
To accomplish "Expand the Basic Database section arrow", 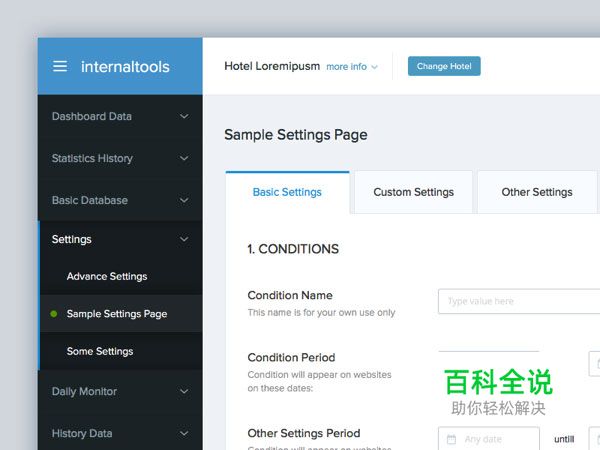I will coord(184,201).
